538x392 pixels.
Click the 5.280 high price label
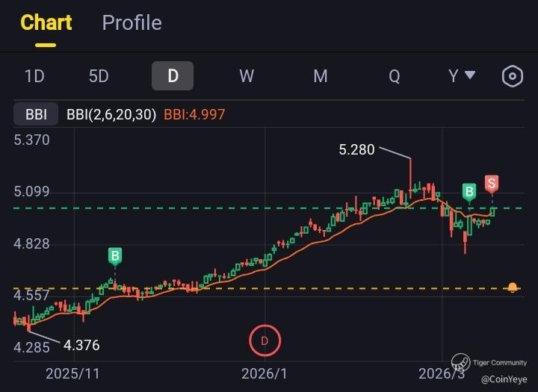coord(356,149)
